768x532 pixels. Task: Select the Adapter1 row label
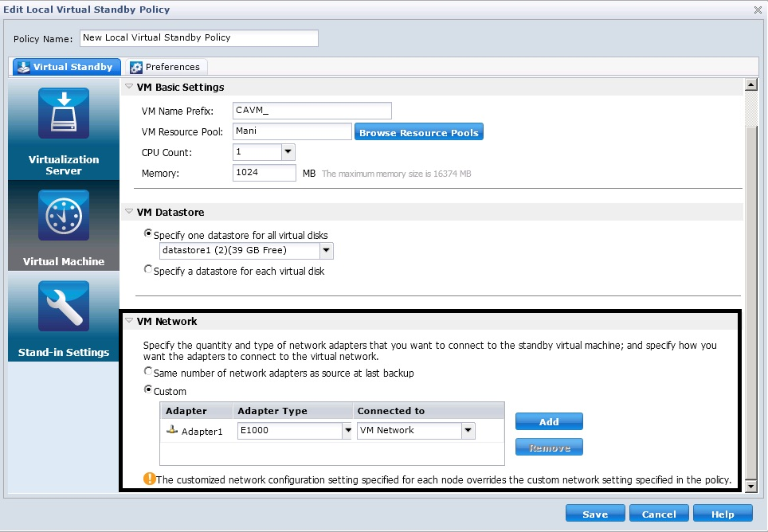202,431
